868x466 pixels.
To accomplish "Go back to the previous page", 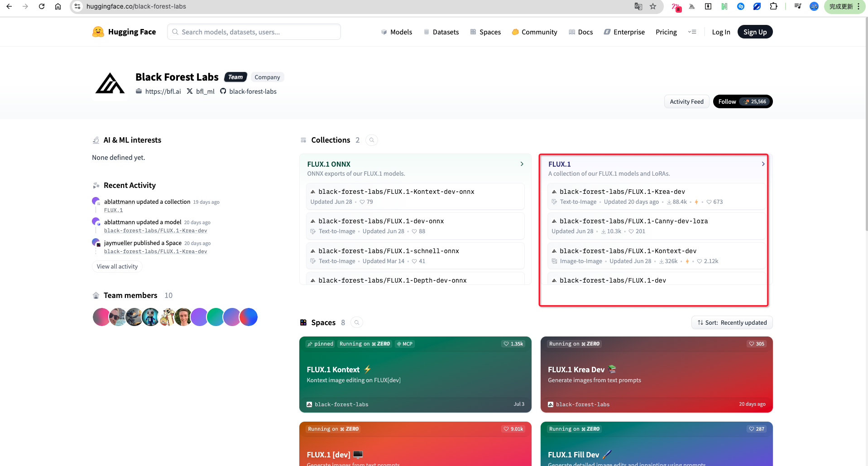I will click(9, 6).
